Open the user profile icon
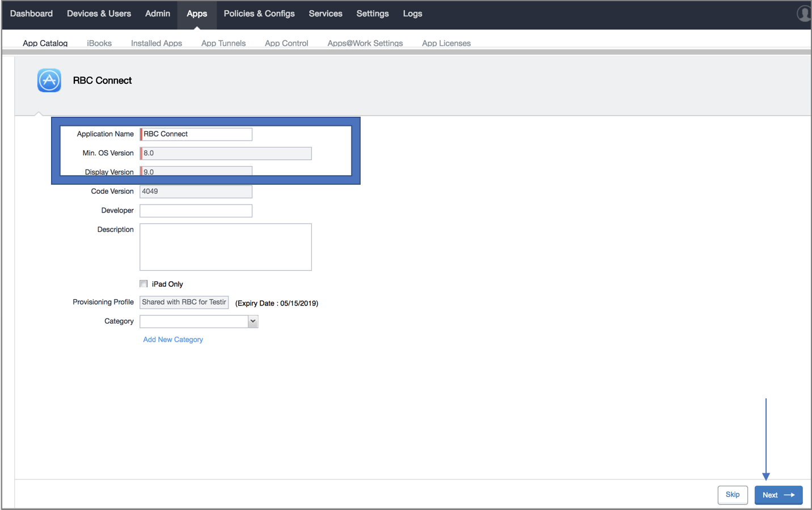The image size is (812, 510). point(804,14)
